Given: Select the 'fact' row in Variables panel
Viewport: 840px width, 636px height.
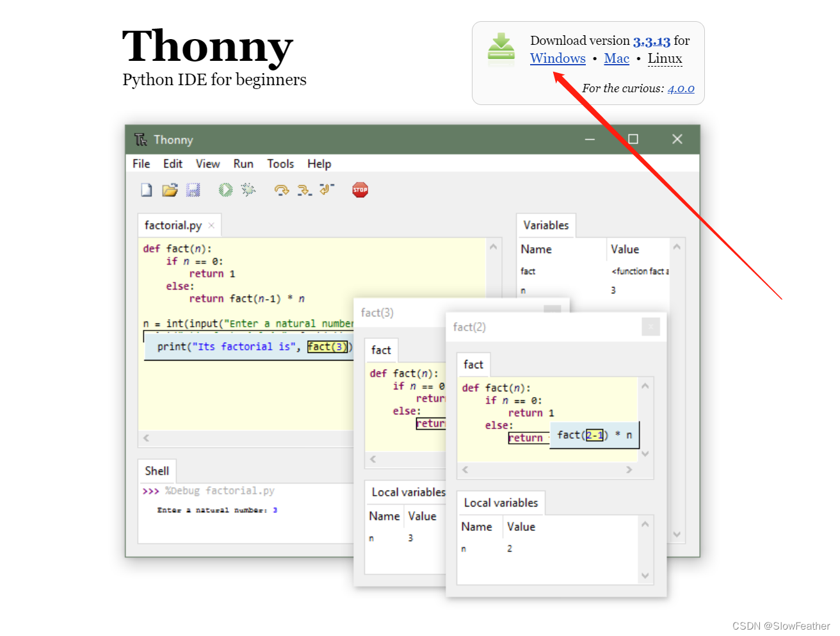Looking at the screenshot, I should [x=594, y=272].
